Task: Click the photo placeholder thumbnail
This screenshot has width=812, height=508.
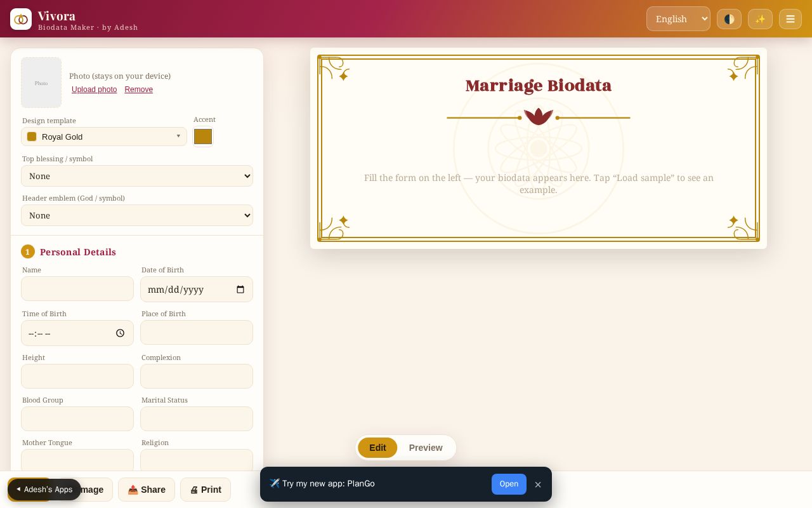Action: tap(41, 83)
